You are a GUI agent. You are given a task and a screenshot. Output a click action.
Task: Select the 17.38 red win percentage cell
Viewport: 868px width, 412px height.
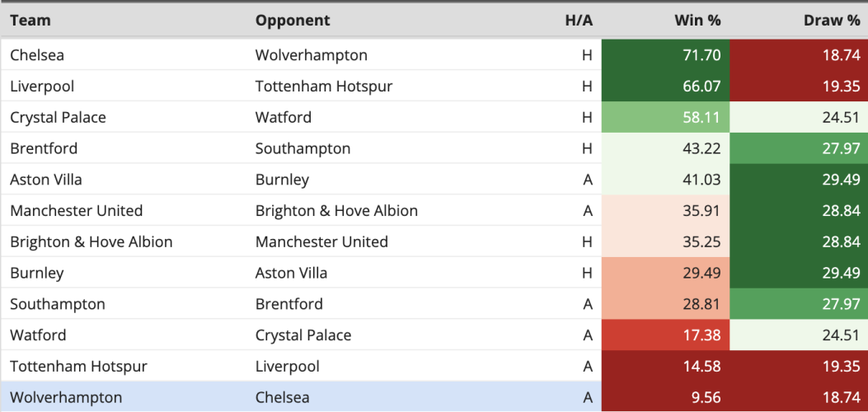click(665, 335)
